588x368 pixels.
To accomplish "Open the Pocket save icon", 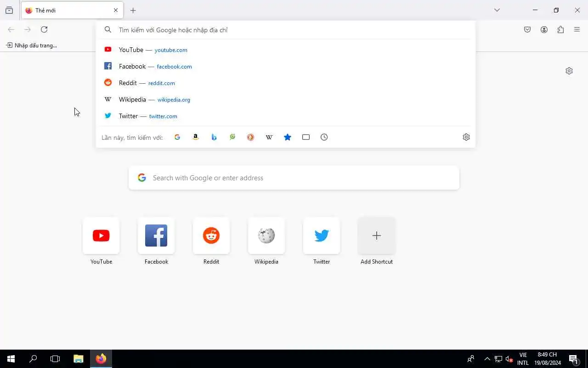I will (x=527, y=29).
